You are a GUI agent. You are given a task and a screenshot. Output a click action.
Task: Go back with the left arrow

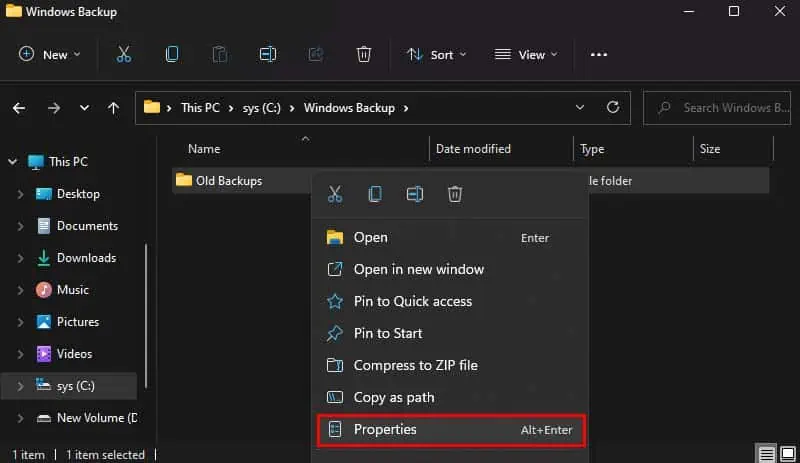[x=19, y=108]
